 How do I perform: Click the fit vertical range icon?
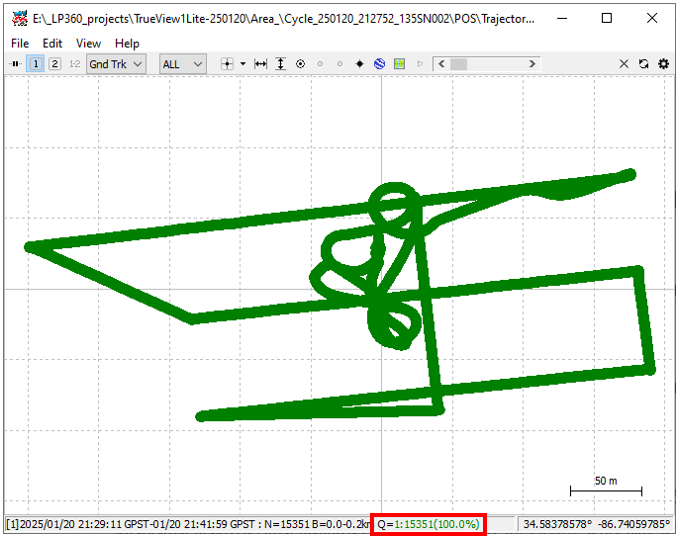point(281,64)
